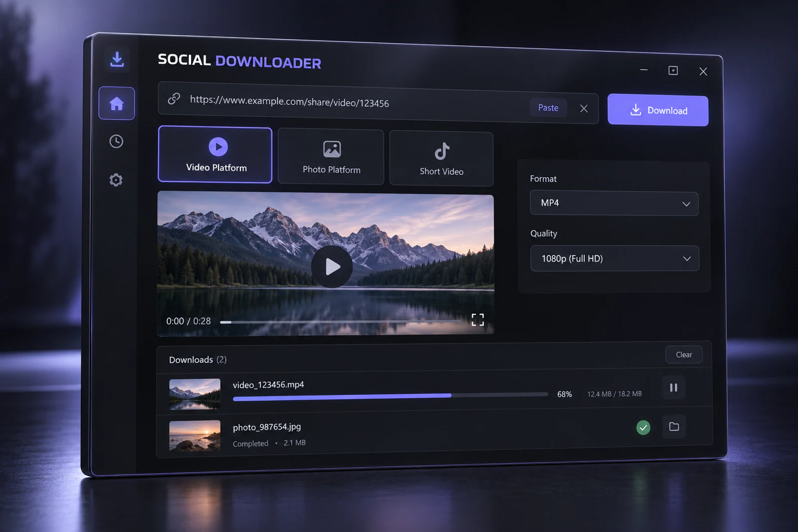Clear the downloads list
Image resolution: width=798 pixels, height=532 pixels.
(x=684, y=355)
